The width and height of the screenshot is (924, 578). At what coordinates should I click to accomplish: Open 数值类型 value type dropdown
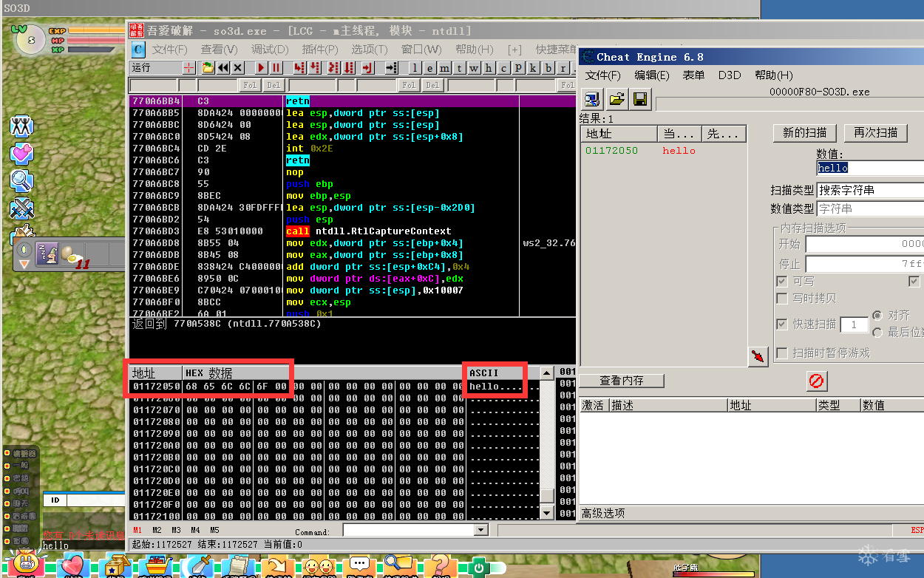870,209
